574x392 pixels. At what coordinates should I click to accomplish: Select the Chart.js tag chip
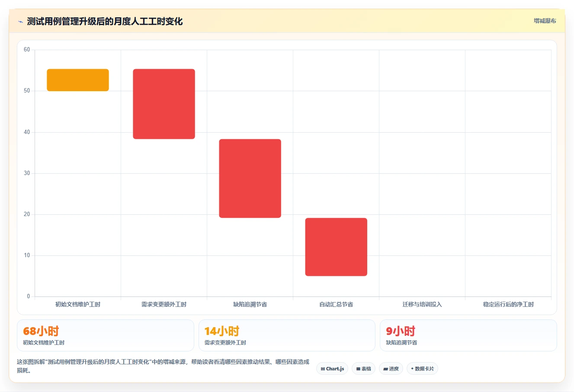point(332,369)
